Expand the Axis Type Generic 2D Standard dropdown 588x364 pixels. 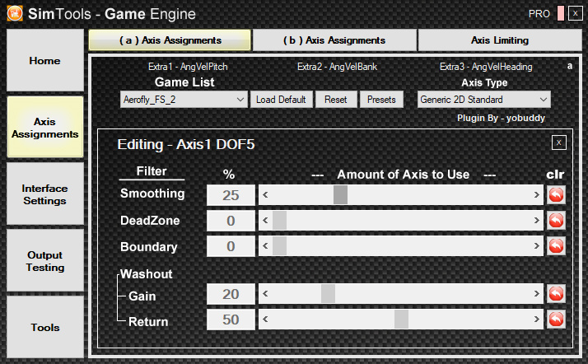pos(483,100)
